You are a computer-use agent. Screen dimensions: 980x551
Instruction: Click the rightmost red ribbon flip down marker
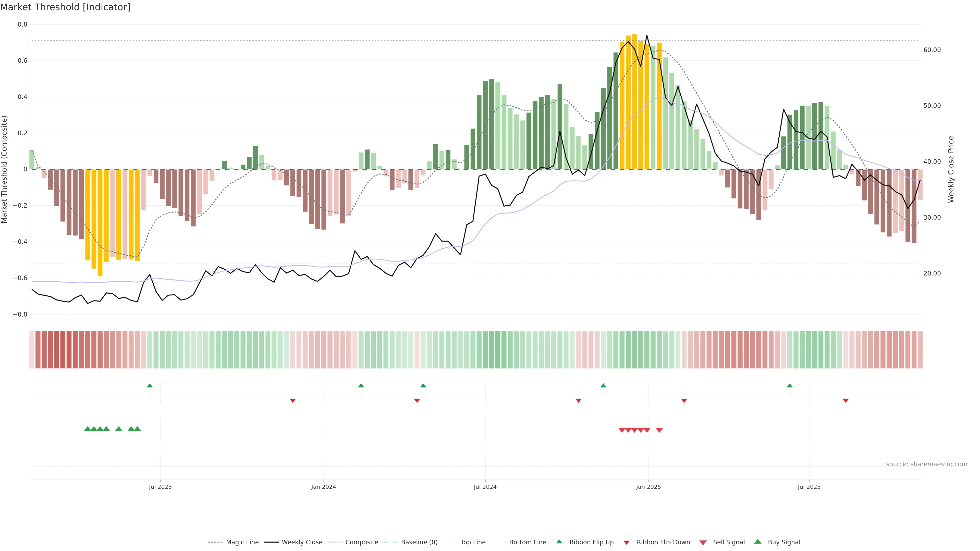click(x=846, y=401)
